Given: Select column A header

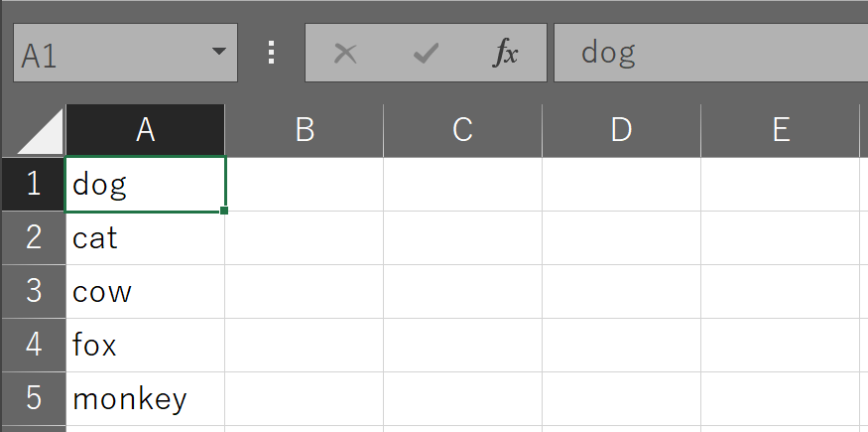Looking at the screenshot, I should tap(146, 131).
